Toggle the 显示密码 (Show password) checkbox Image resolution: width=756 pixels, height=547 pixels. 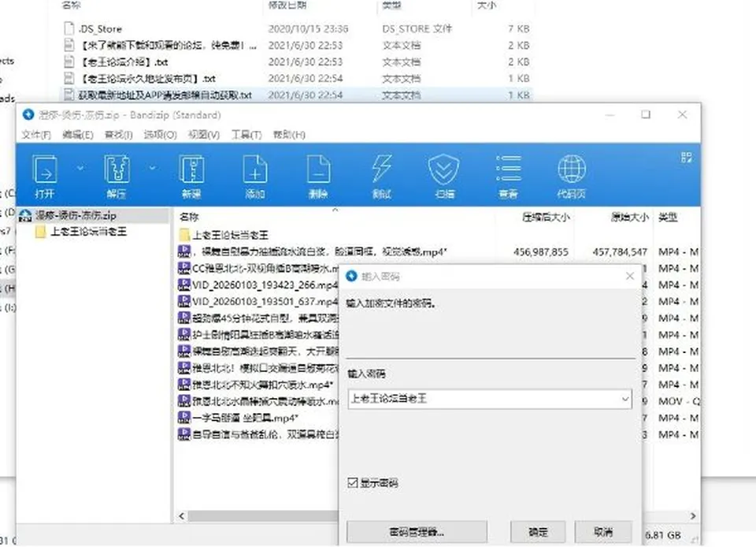[353, 482]
